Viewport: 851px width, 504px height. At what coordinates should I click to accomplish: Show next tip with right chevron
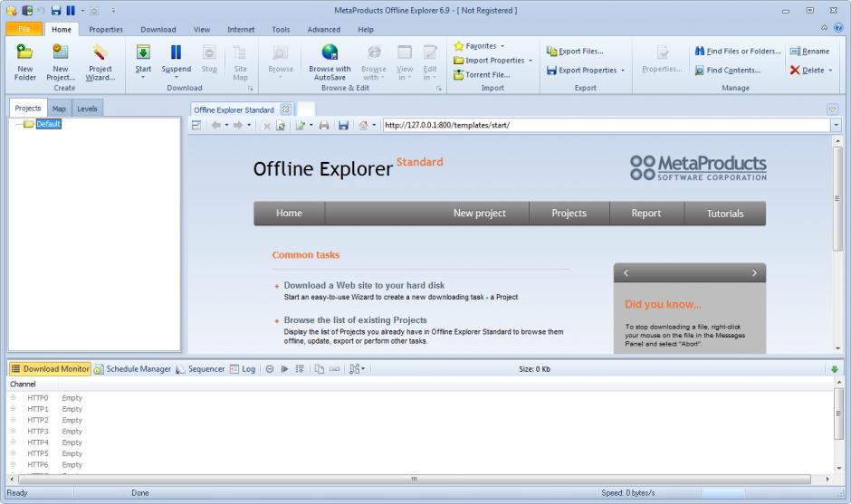pos(754,273)
